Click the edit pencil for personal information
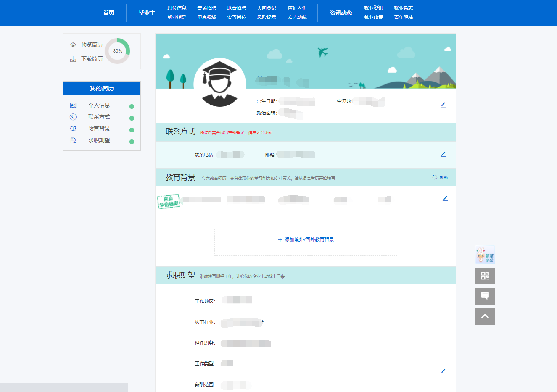Viewport: 557px width, 392px height. 443,105
